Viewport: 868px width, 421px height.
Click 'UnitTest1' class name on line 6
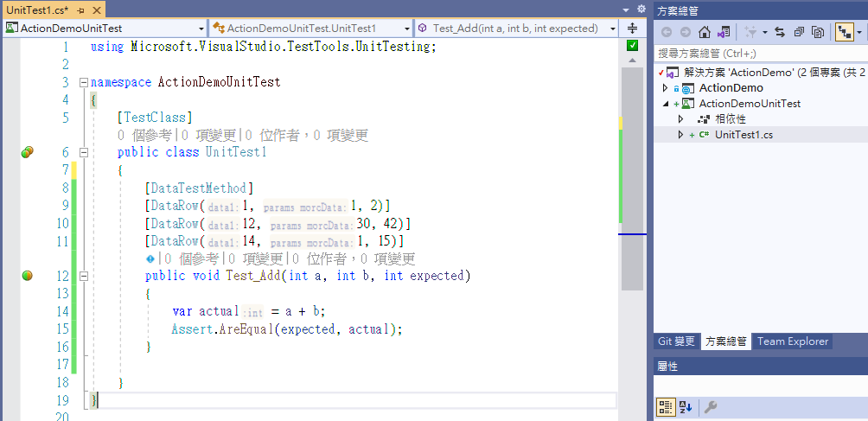[236, 153]
